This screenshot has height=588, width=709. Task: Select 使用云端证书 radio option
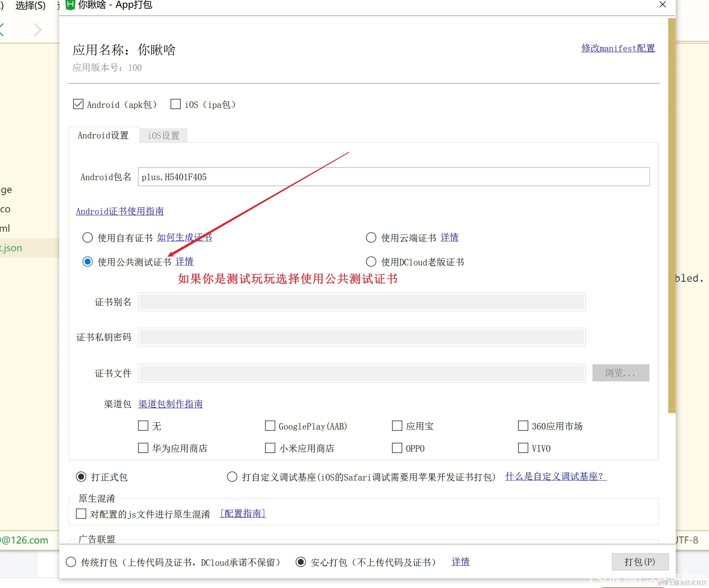(371, 237)
